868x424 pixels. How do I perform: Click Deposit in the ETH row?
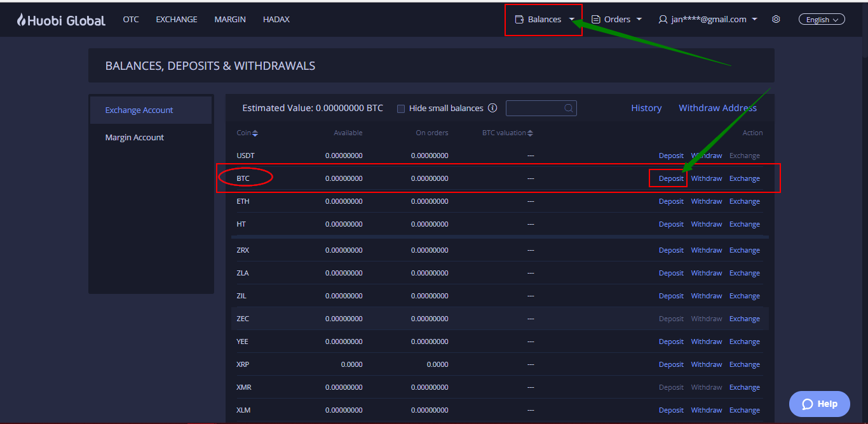[x=671, y=201]
